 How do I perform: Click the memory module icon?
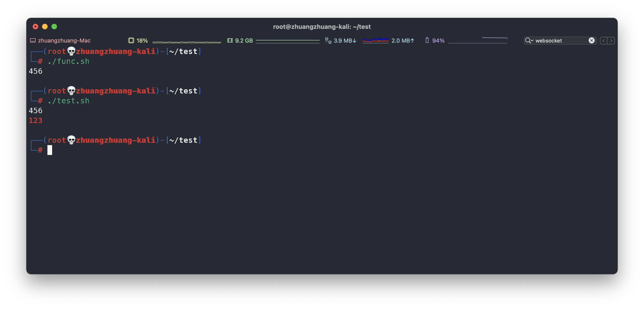tap(230, 41)
